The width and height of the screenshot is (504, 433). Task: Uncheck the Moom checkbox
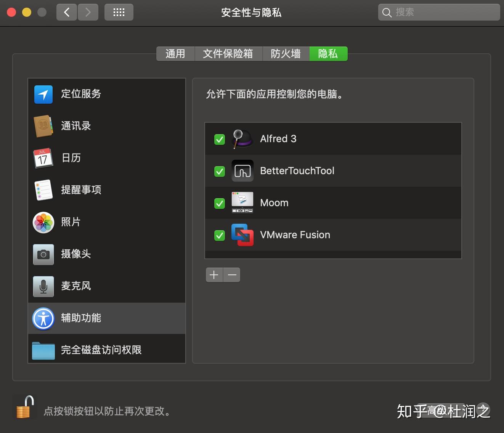click(x=220, y=204)
